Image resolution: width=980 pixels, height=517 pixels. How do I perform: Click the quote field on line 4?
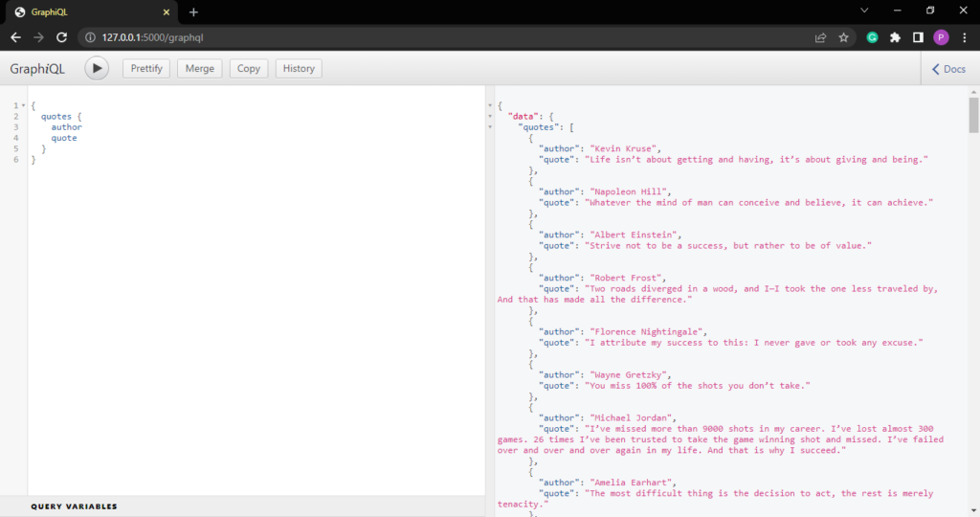coord(64,138)
